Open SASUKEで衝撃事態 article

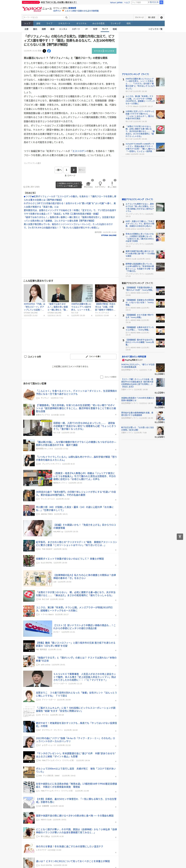click(x=85, y=677)
